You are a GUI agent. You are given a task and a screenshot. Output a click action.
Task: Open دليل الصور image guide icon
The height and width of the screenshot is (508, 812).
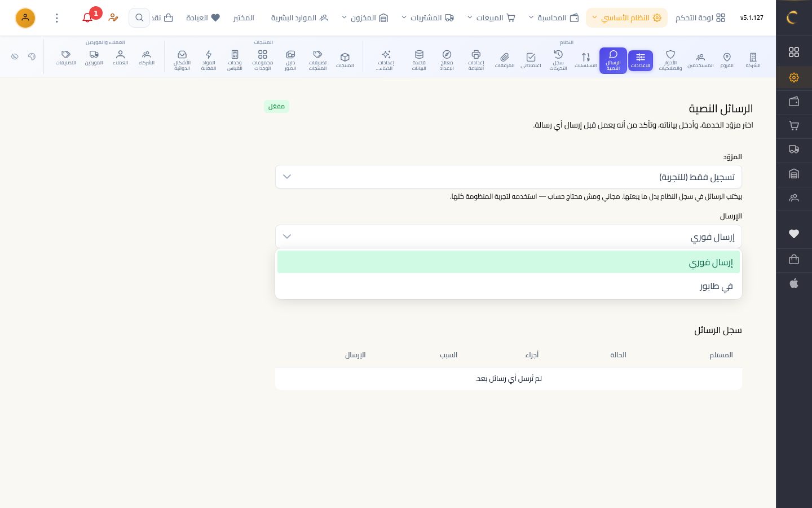pos(290,60)
